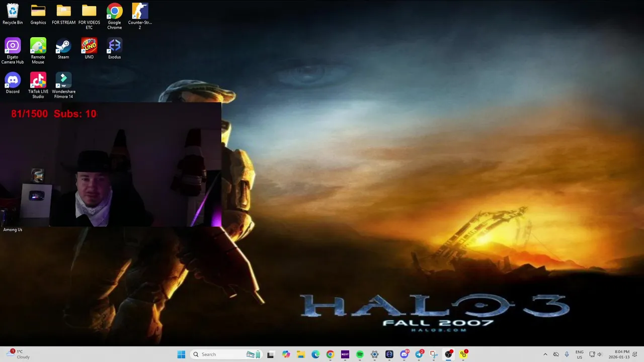Viewport: 644px width, 362px height.
Task: Select the Elgato Camera Hub shortcut
Action: (13, 51)
